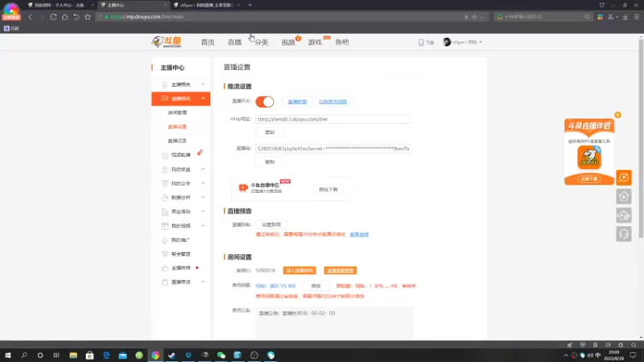The image size is (644, 362).
Task: Click the 视频轮播 sidebar icon
Action: [165, 155]
